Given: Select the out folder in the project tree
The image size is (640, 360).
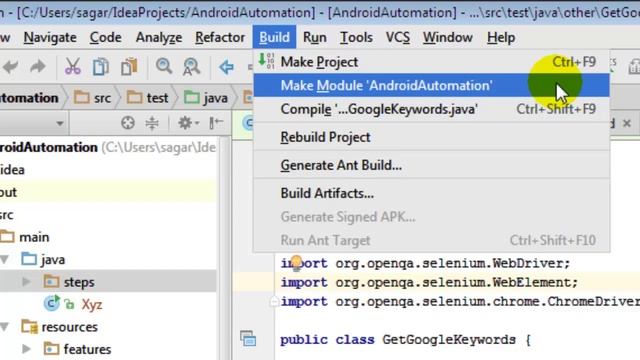Looking at the screenshot, I should click(108, 192).
